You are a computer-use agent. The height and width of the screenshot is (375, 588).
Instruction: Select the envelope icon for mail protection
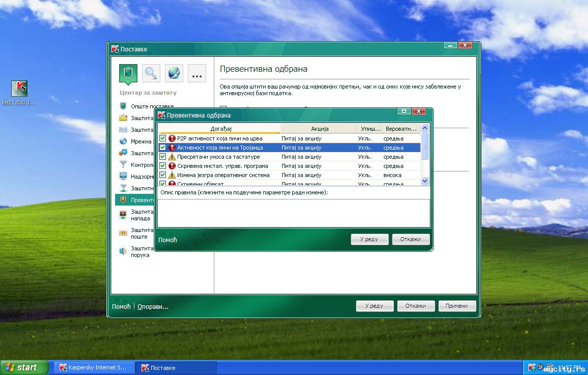(x=123, y=130)
